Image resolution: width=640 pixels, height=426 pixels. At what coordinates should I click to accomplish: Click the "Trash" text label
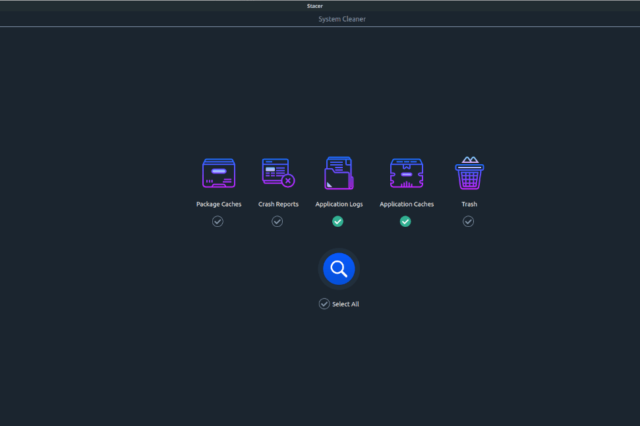[x=468, y=204]
